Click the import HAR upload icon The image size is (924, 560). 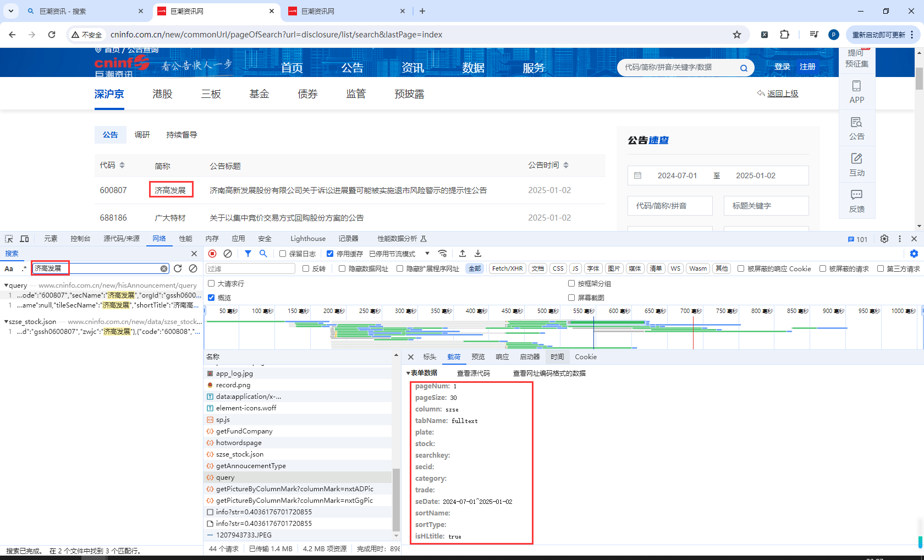tap(463, 254)
